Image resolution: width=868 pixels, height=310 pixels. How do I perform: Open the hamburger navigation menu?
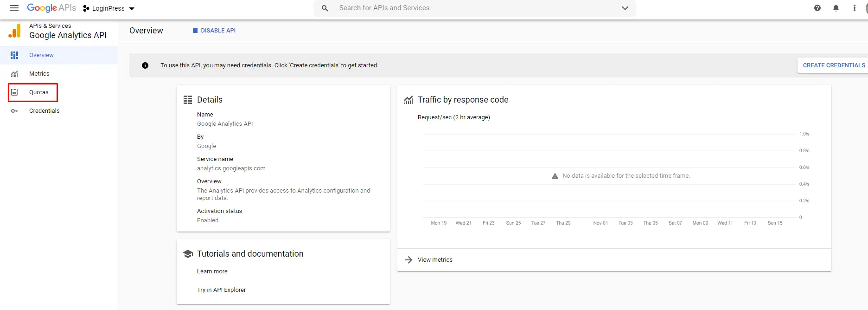(x=14, y=8)
